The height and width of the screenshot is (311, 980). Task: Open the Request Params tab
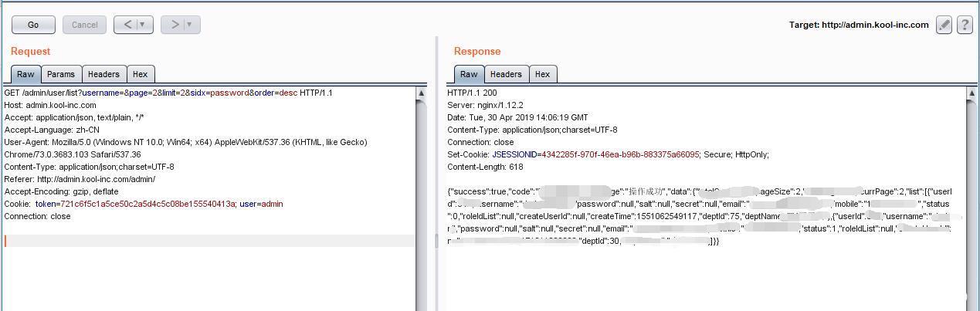[x=60, y=74]
